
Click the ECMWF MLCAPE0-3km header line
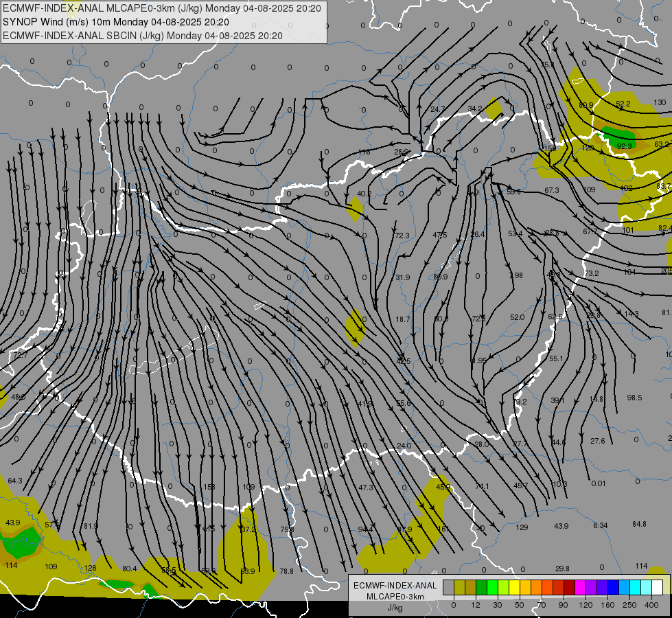click(161, 8)
